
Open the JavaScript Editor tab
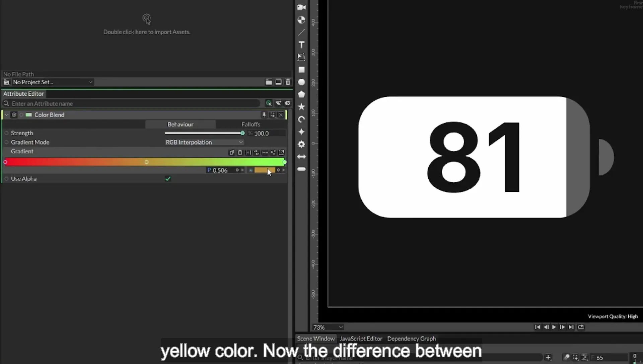tap(361, 339)
